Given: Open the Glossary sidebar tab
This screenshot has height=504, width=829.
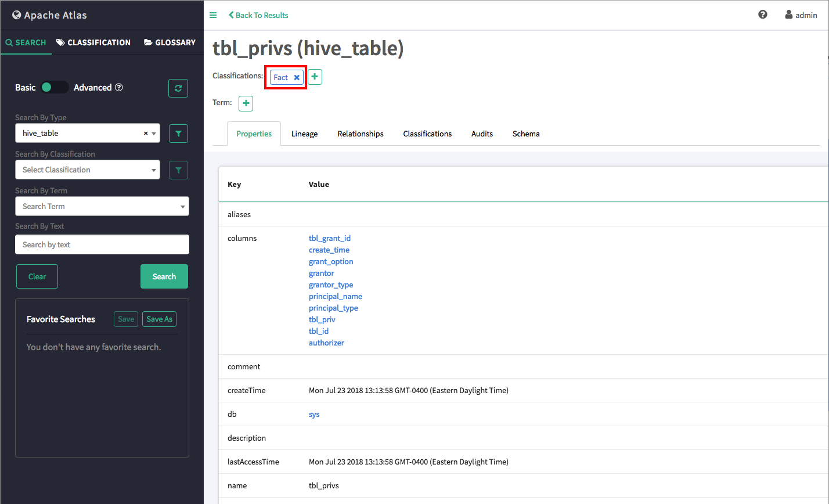Looking at the screenshot, I should point(170,42).
